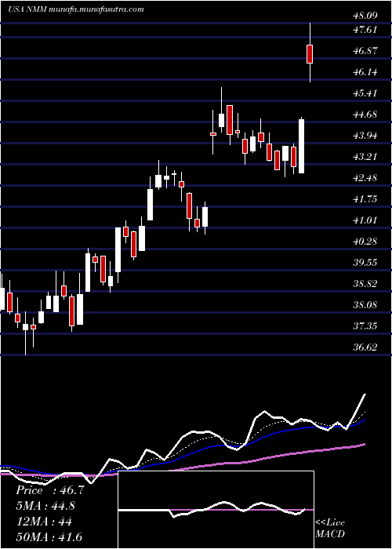Select the 41.01 price axis label

[366, 220]
